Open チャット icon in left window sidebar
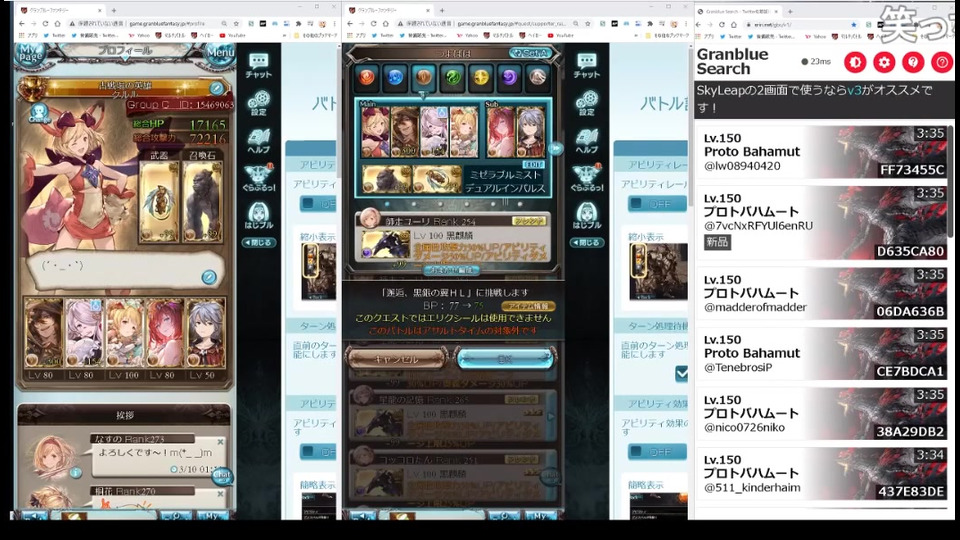The image size is (960, 540). pyautogui.click(x=258, y=66)
